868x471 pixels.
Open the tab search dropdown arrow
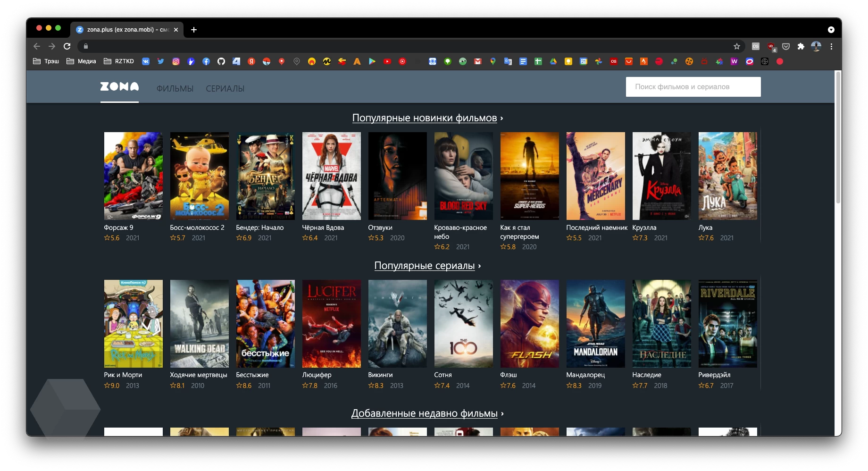click(831, 30)
